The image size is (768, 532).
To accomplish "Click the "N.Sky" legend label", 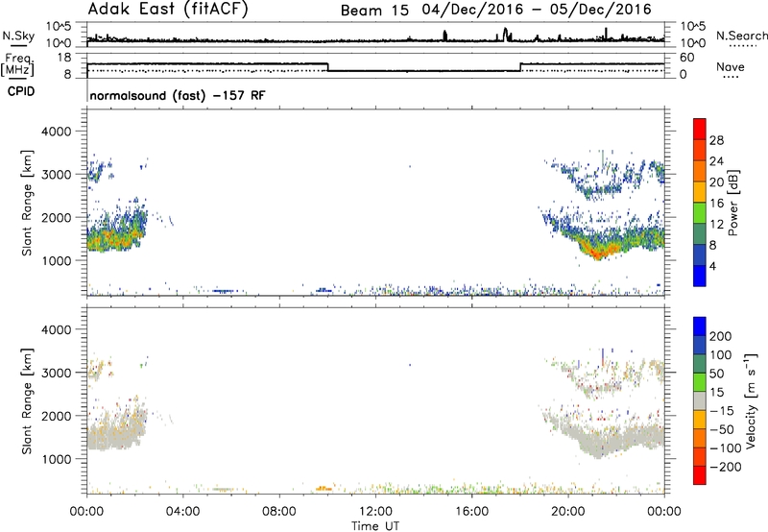I will tap(18, 36).
